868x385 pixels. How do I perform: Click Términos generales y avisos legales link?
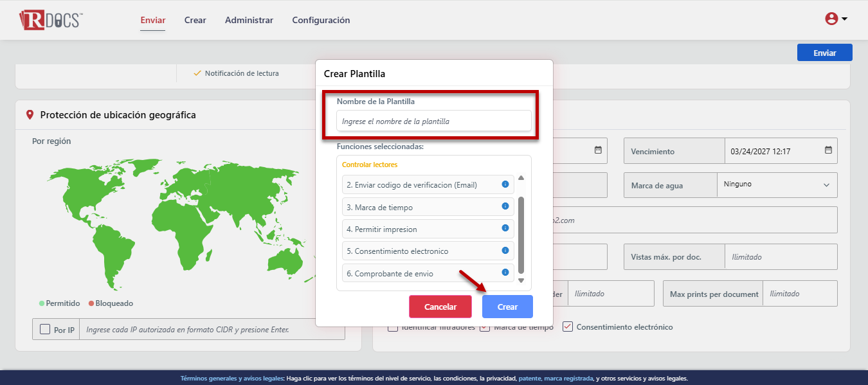click(x=232, y=379)
